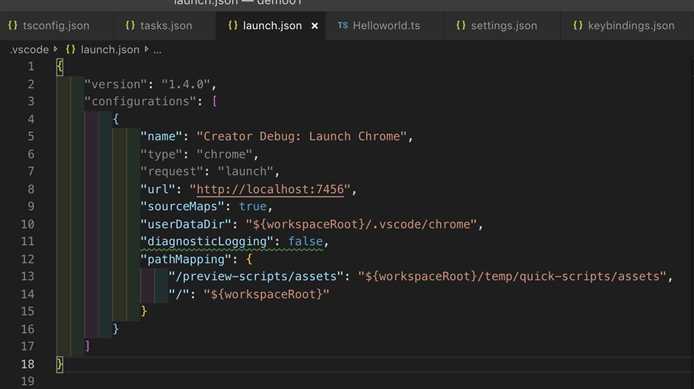
Task: Click the "/" key on line 14
Action: tap(179, 294)
